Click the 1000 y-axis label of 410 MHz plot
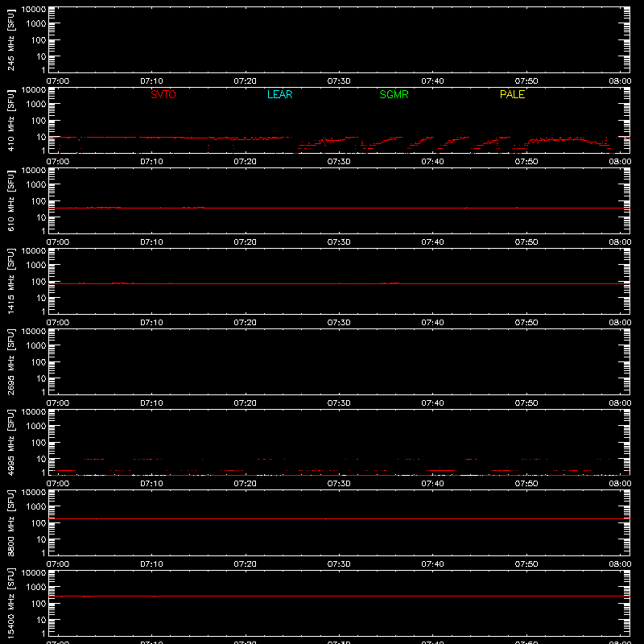Image resolution: width=644 pixels, height=644 pixels. click(36, 105)
